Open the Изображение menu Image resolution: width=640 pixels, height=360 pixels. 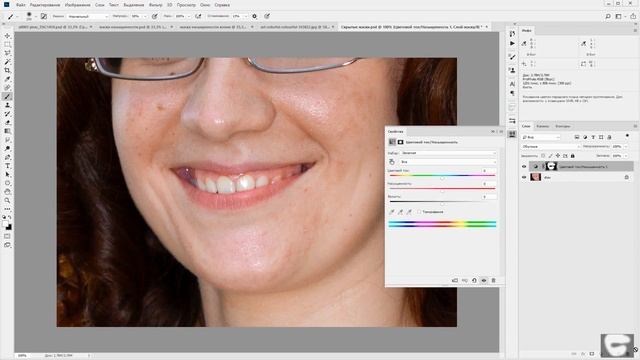(x=78, y=5)
